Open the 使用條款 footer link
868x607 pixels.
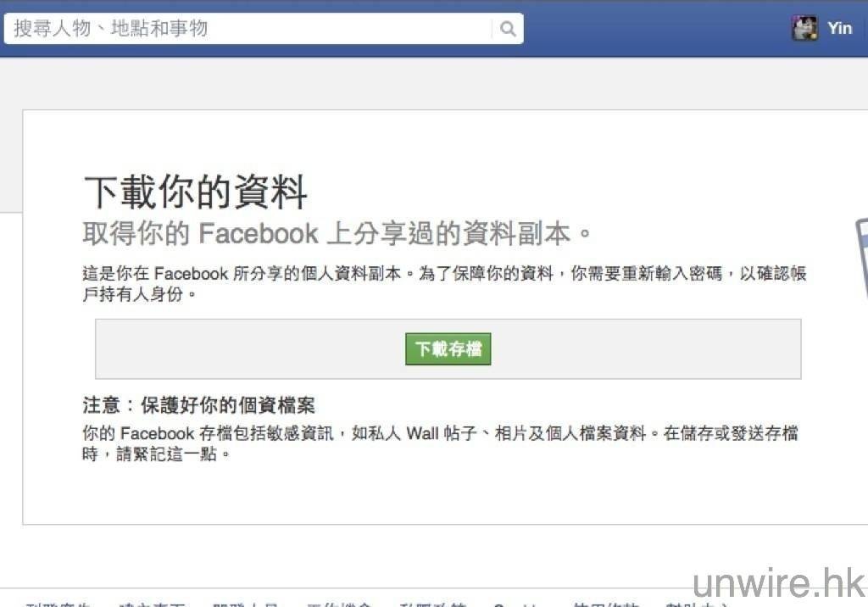point(606,604)
